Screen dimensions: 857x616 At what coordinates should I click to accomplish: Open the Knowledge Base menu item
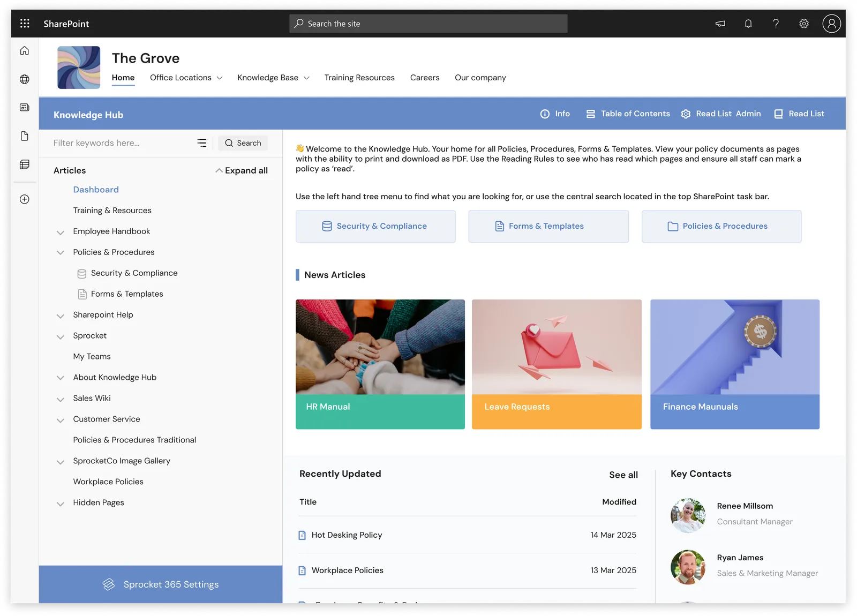tap(268, 78)
